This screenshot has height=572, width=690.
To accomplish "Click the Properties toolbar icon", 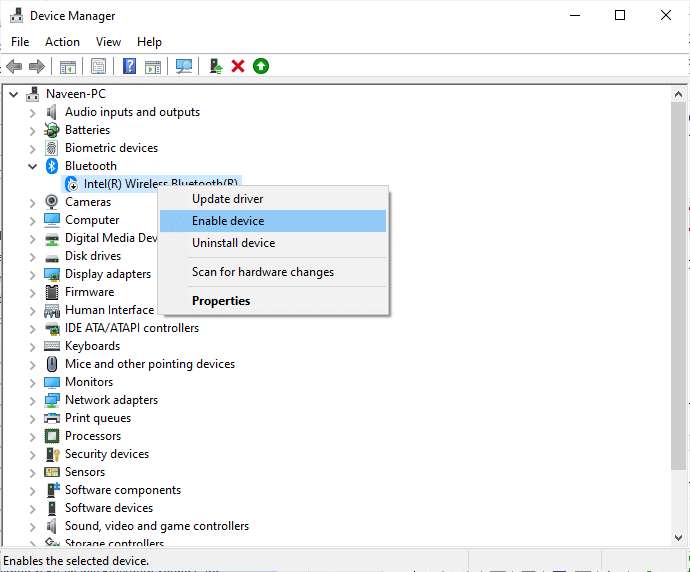I will coord(98,66).
